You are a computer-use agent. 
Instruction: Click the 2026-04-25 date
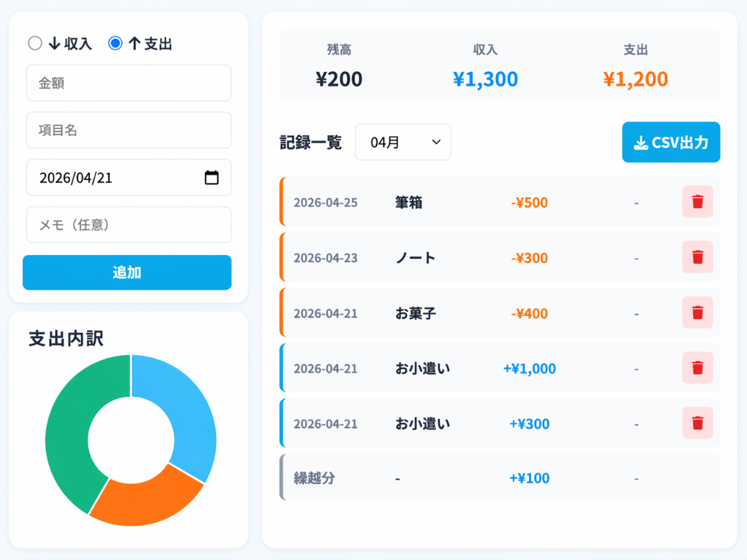coord(326,202)
